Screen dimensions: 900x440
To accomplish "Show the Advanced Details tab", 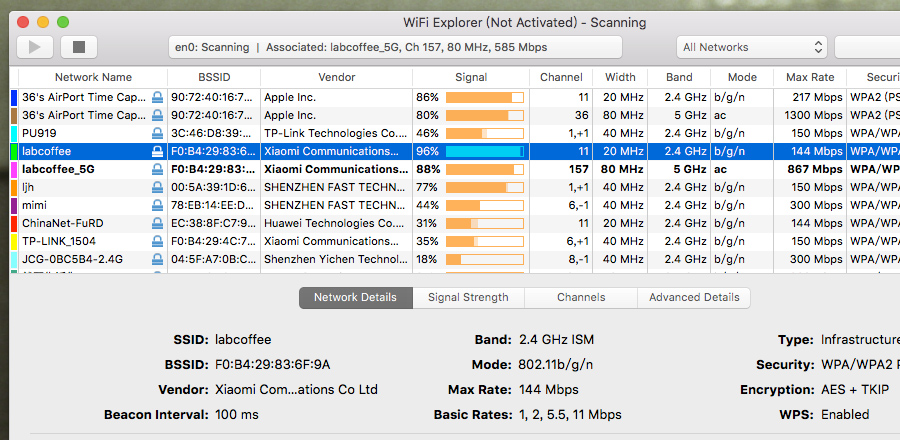I will point(694,297).
